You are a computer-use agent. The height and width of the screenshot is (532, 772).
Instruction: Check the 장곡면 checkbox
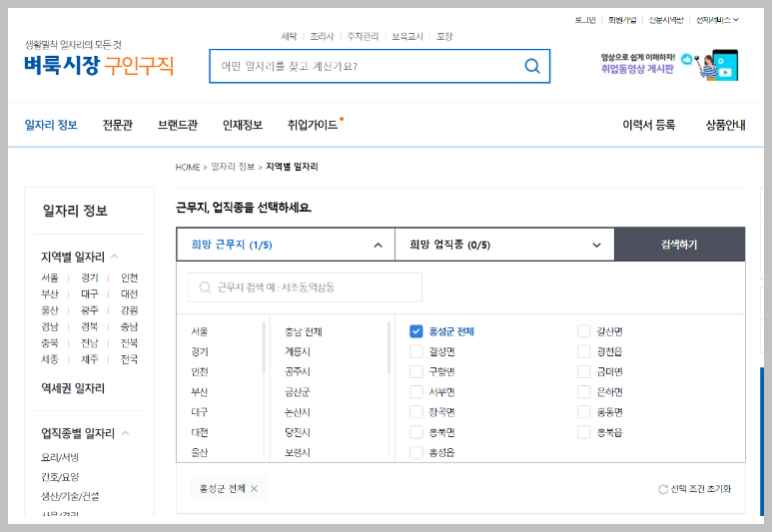416,412
